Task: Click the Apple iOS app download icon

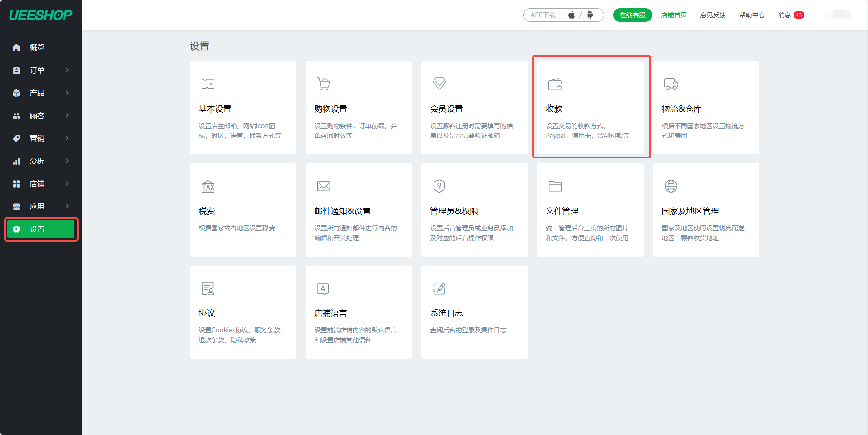Action: (x=572, y=15)
